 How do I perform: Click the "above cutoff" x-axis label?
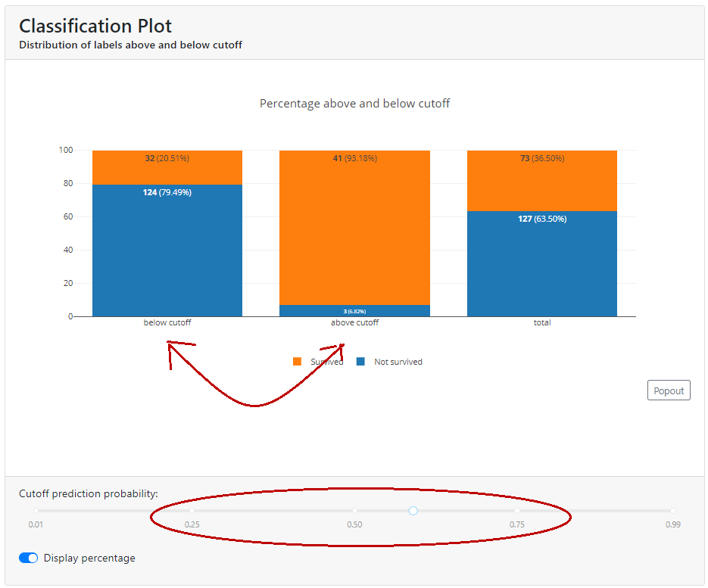click(354, 322)
